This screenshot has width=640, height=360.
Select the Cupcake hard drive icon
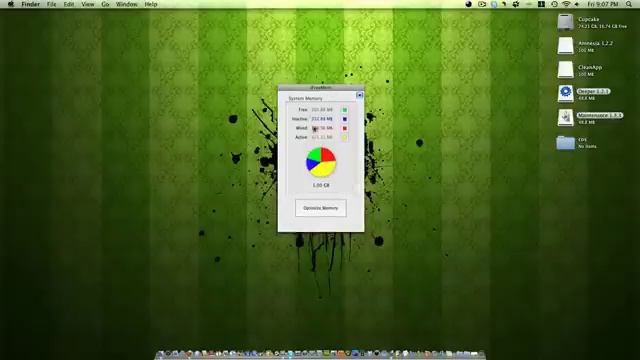(565, 22)
